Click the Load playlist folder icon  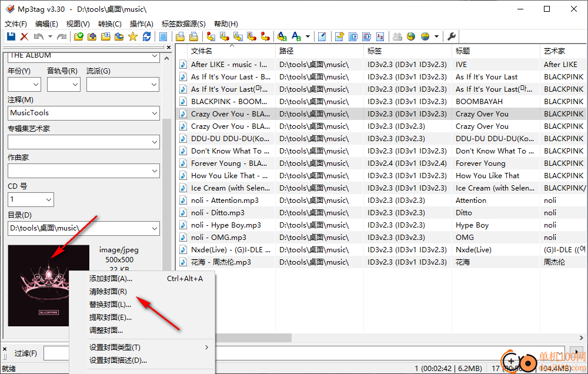click(x=106, y=36)
